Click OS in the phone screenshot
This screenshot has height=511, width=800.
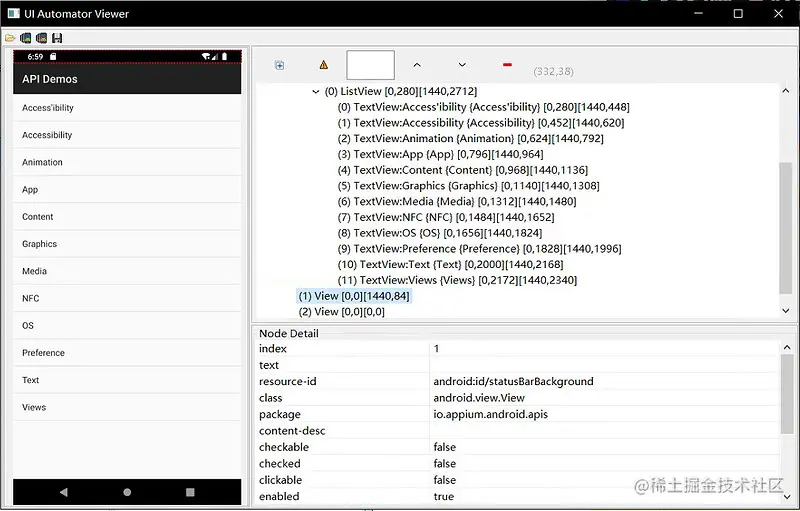127,325
